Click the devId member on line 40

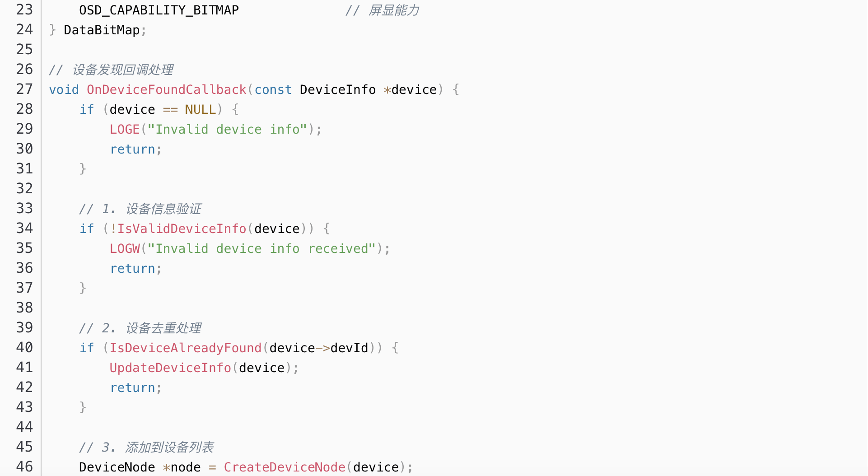pos(350,348)
